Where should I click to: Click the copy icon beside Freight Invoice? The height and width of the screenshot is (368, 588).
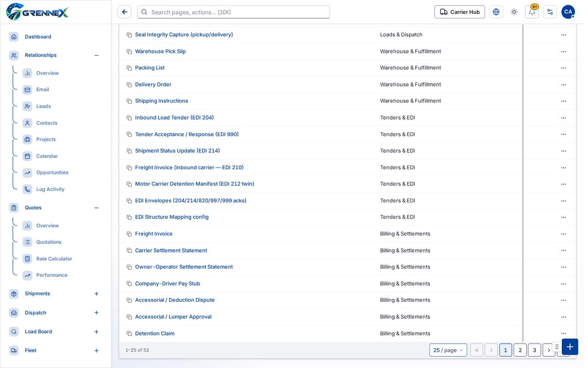click(x=129, y=234)
